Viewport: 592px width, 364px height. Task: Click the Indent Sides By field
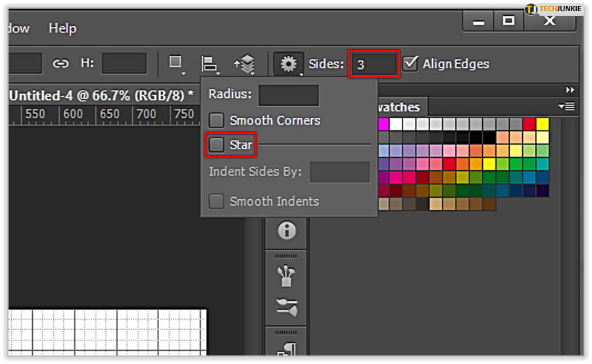click(339, 172)
